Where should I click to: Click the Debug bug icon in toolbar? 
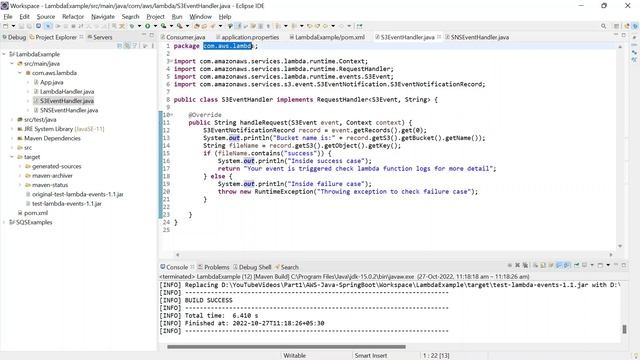point(132,26)
